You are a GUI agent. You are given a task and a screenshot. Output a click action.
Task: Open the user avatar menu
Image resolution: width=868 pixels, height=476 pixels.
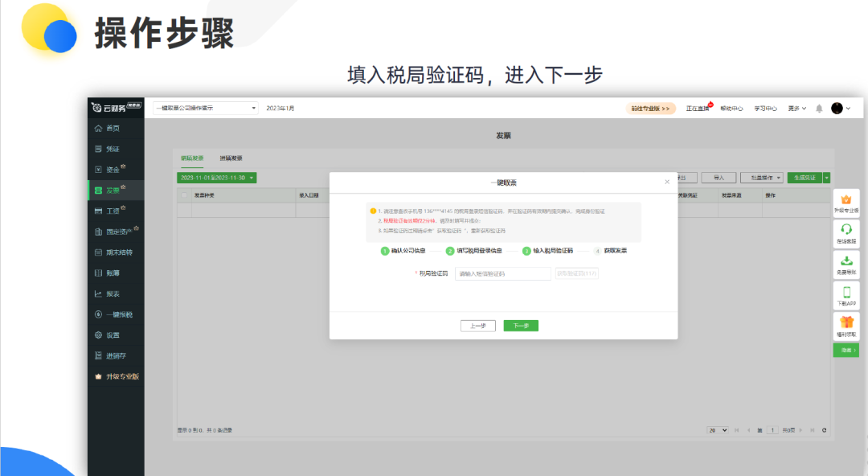point(841,108)
